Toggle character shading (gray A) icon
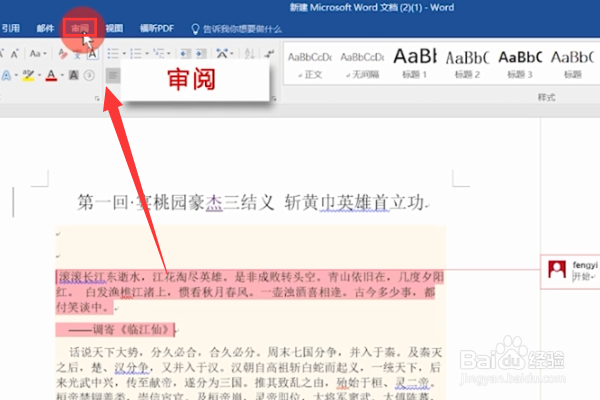This screenshot has width=600, height=400. (x=74, y=75)
